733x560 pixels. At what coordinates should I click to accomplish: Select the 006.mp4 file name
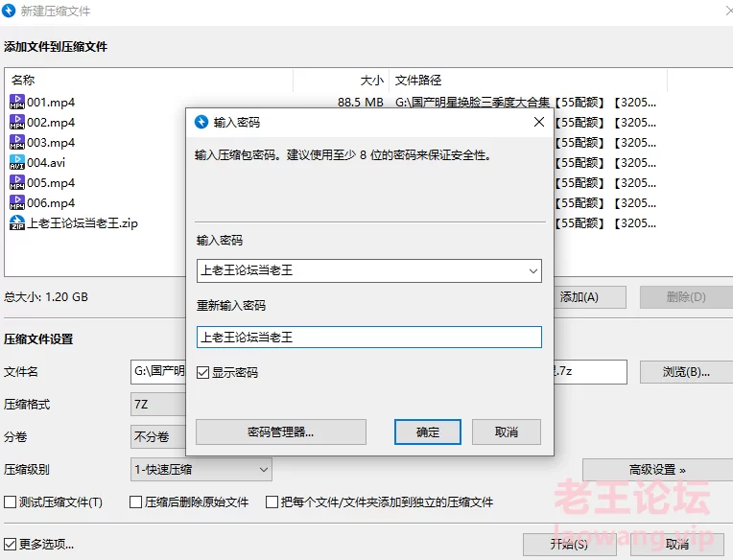[x=51, y=202]
